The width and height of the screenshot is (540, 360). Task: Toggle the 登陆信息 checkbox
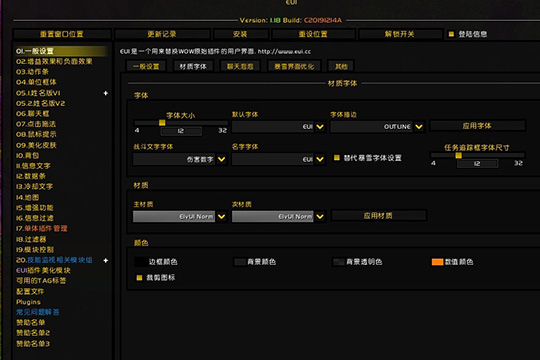tap(451, 34)
